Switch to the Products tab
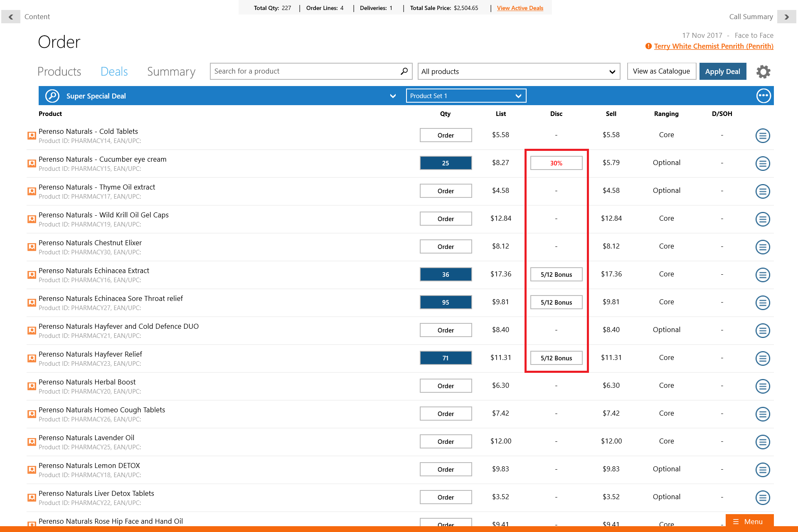Screen dimensions: 798x532 click(x=59, y=71)
